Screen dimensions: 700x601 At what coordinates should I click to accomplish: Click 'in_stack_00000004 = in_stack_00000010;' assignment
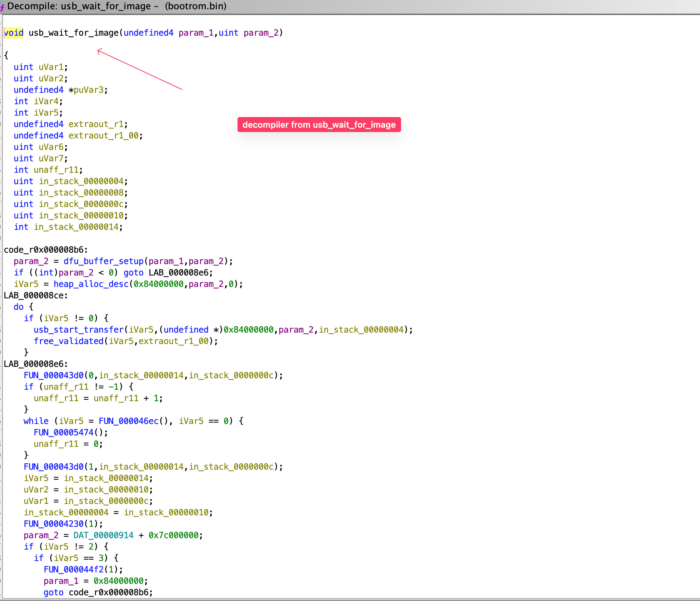click(118, 512)
